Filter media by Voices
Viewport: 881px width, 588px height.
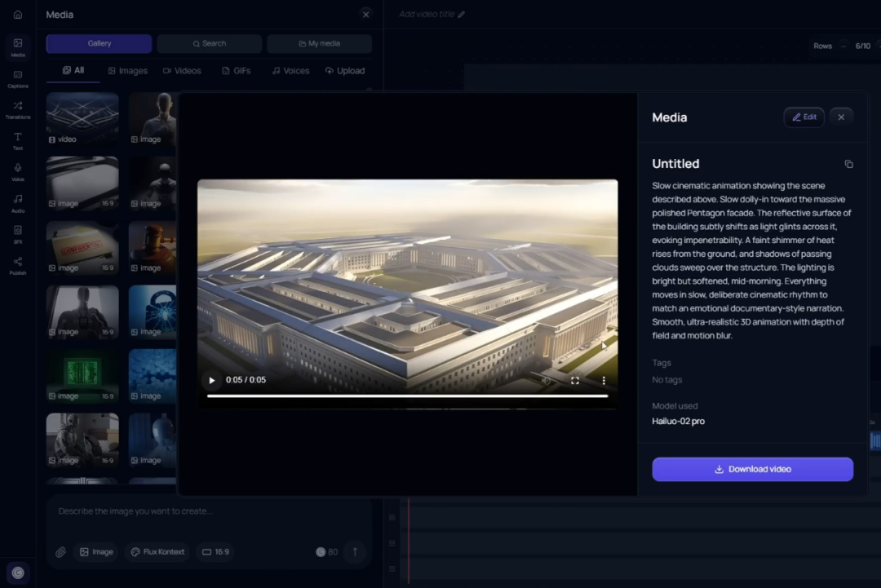[290, 71]
